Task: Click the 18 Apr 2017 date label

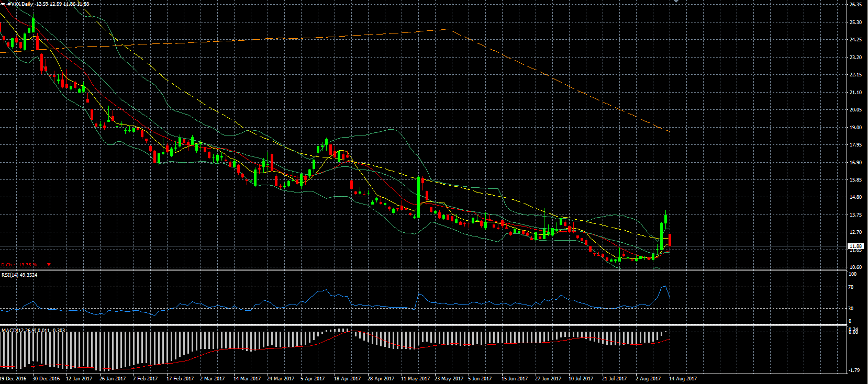Action: coord(347,378)
